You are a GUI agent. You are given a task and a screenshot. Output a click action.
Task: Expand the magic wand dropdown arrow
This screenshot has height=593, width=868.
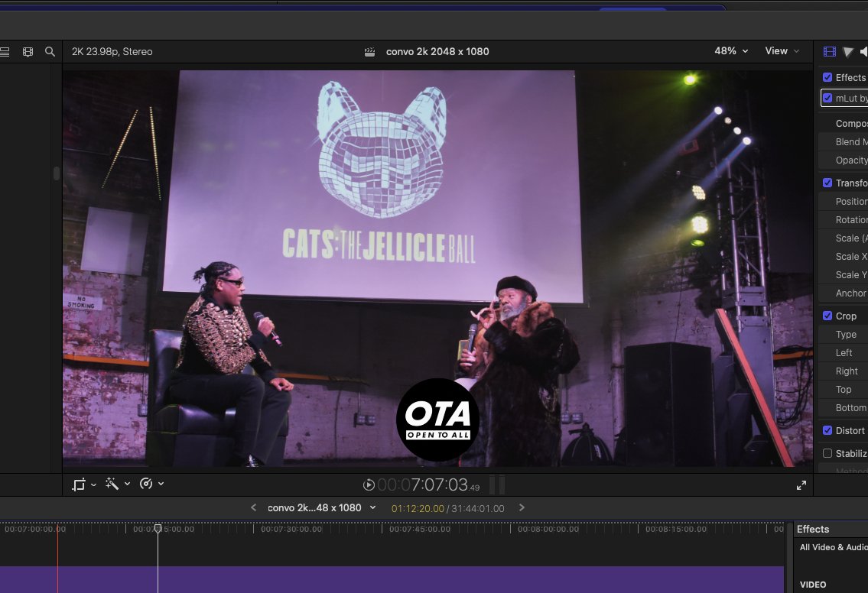[x=127, y=484]
